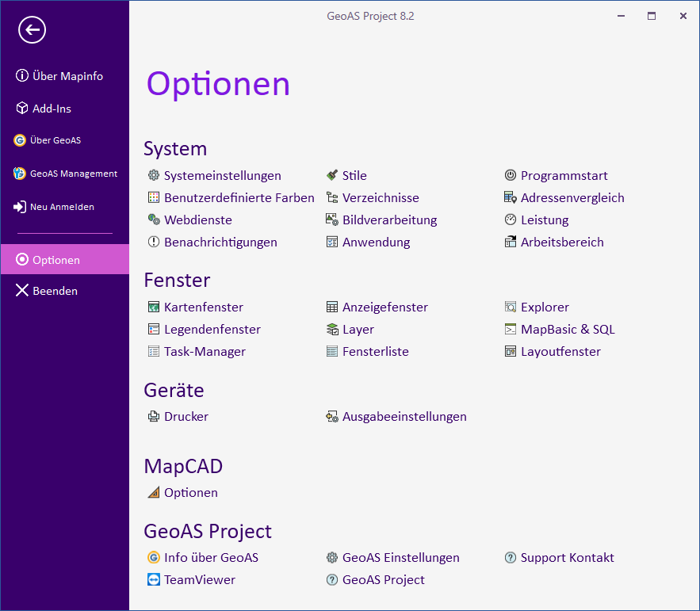Click the power icon beside Programmstart

click(x=511, y=175)
